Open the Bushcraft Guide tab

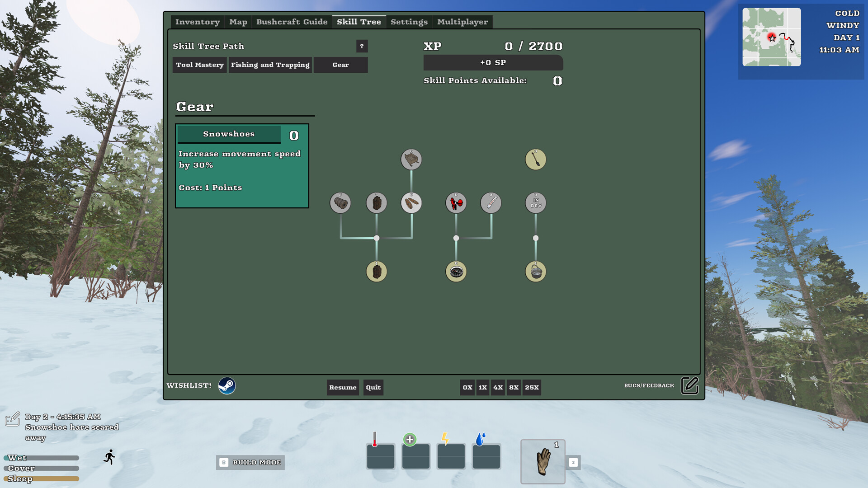click(292, 22)
